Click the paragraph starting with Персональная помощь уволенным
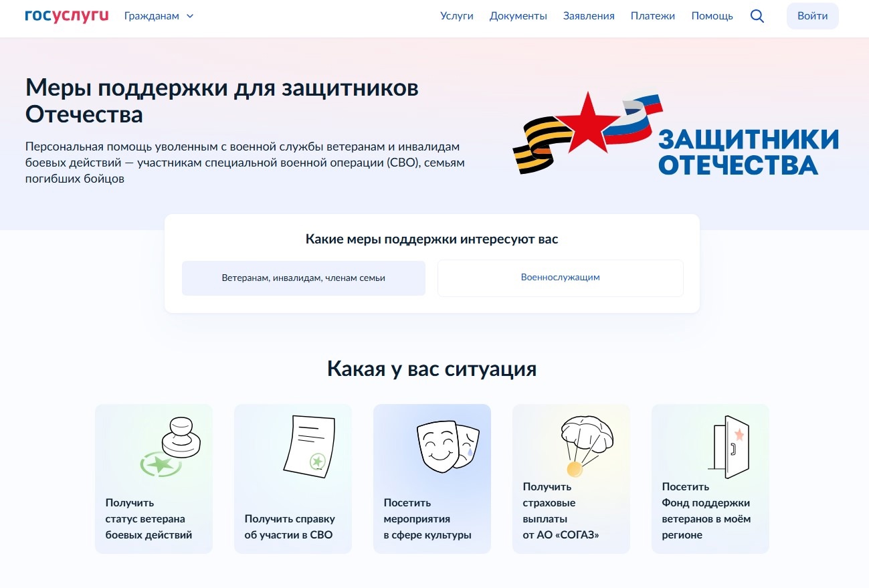The height and width of the screenshot is (588, 869). point(245,163)
